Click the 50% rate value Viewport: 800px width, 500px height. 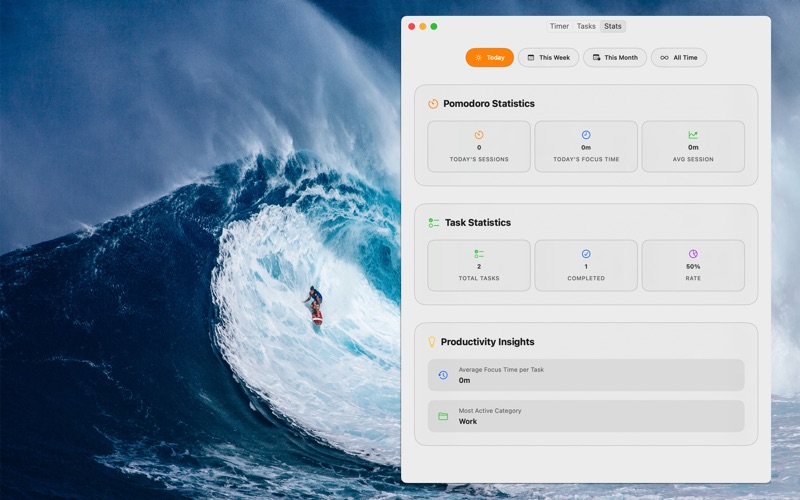(x=693, y=266)
